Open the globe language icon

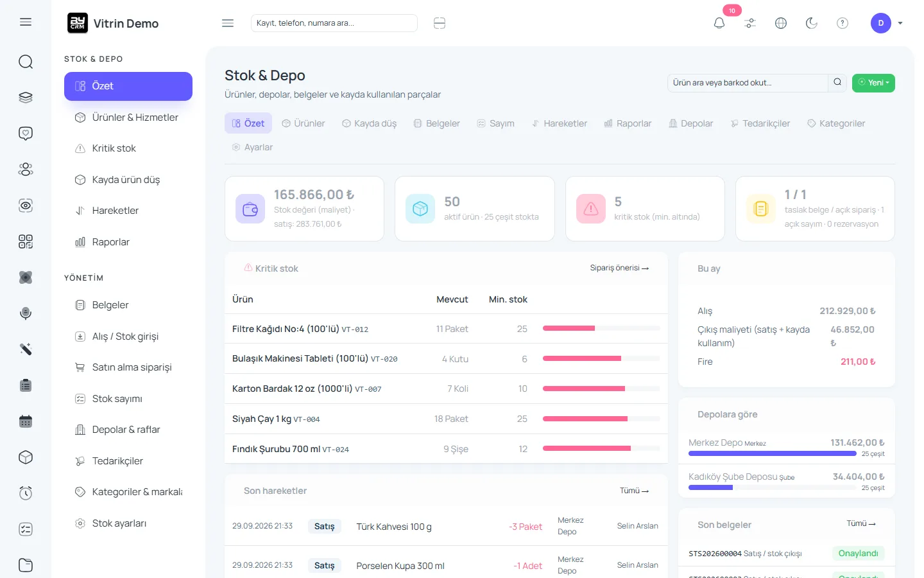(x=781, y=23)
